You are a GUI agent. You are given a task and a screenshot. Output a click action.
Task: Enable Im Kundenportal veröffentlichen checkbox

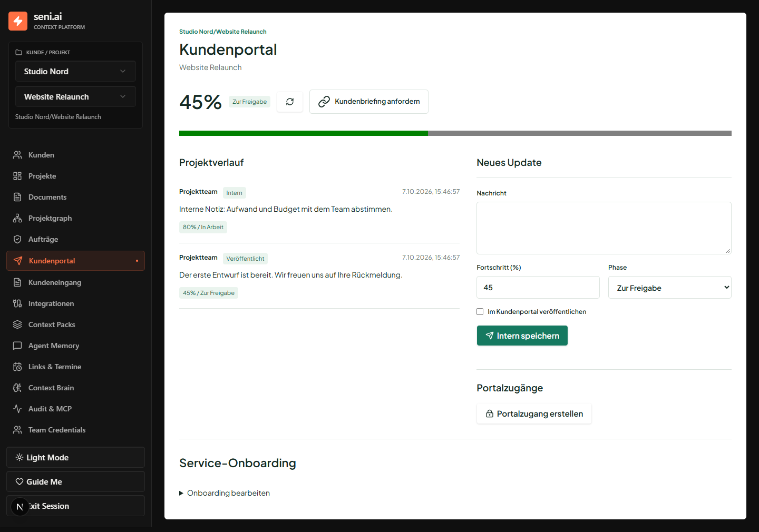tap(480, 312)
